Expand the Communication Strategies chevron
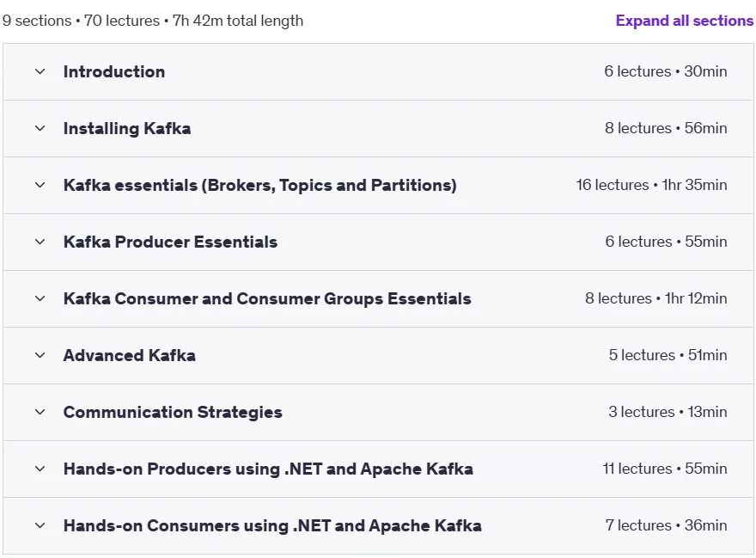The height and width of the screenshot is (558, 756). click(40, 412)
